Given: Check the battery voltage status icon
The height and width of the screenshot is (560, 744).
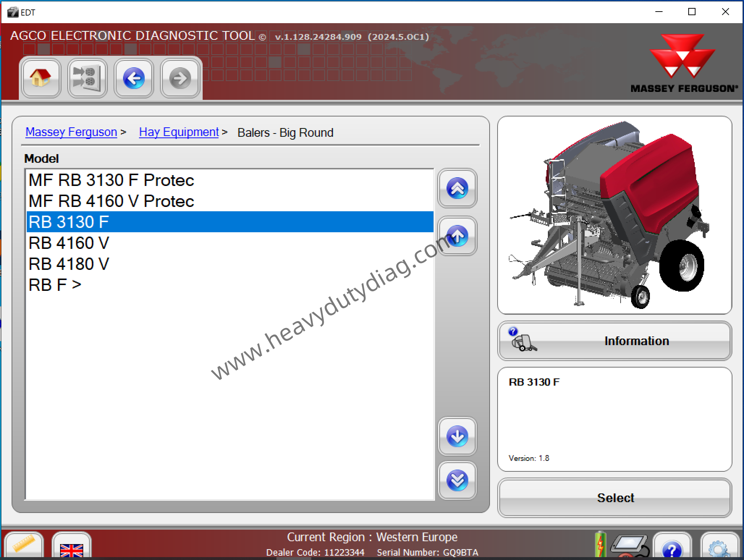Looking at the screenshot, I should pos(600,545).
